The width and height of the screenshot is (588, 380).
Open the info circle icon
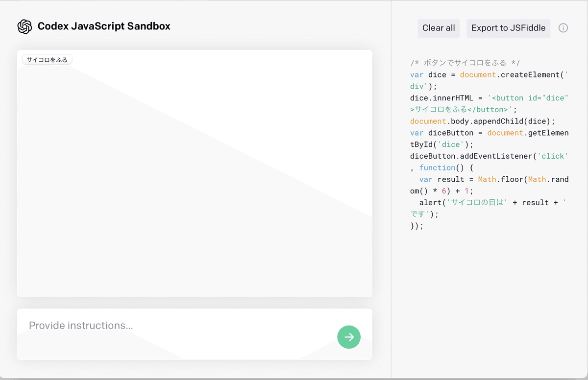(x=563, y=28)
